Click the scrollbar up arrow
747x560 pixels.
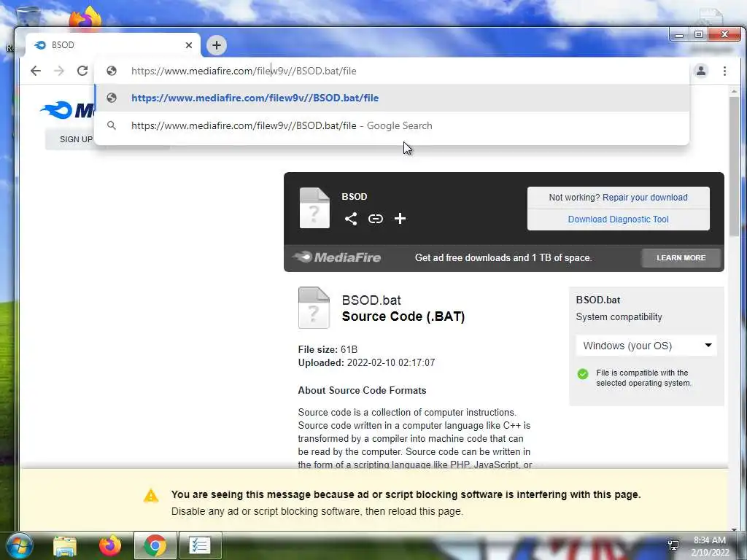pyautogui.click(x=734, y=91)
